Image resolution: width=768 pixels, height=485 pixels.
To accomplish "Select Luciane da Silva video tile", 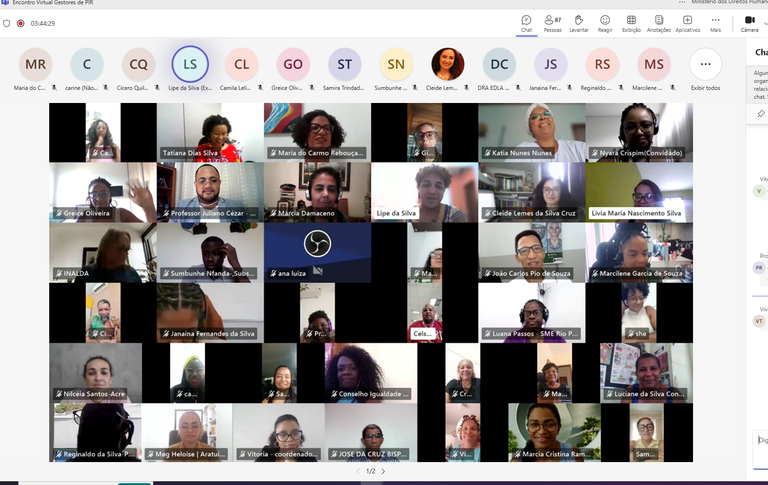I will click(647, 373).
